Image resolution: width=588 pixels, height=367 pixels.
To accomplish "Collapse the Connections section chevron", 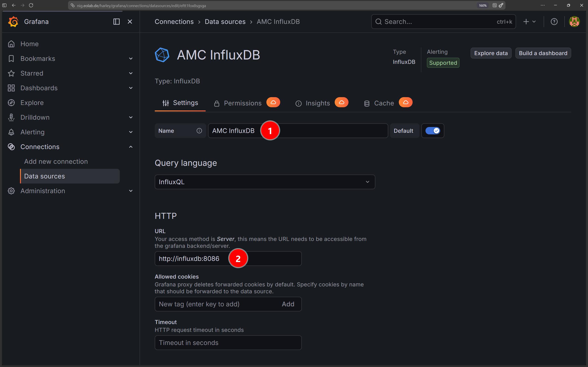I will (131, 147).
